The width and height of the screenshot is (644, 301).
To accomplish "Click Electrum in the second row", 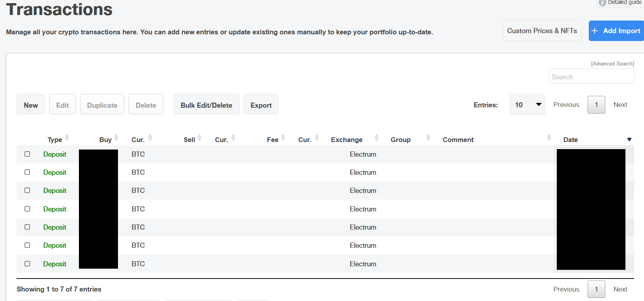I will point(363,172).
